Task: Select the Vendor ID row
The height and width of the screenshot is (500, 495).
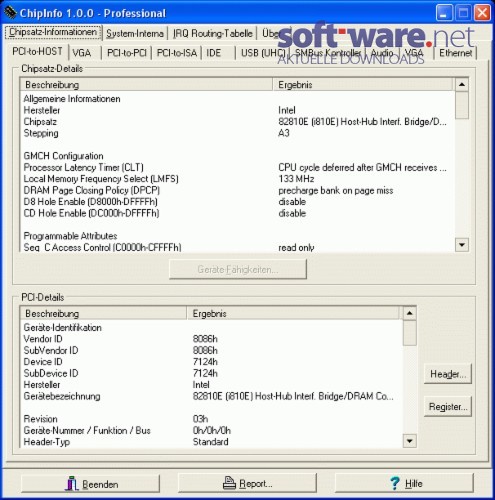Action: (211, 339)
